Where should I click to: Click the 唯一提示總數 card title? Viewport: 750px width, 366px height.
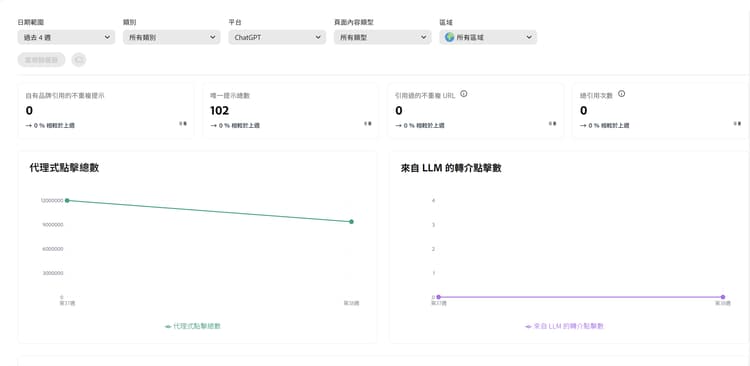pos(230,96)
